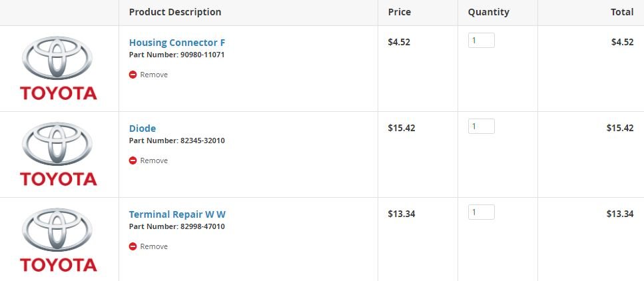Click the red remove icon under Diode
Screen dimensions: 644x281
(x=133, y=160)
